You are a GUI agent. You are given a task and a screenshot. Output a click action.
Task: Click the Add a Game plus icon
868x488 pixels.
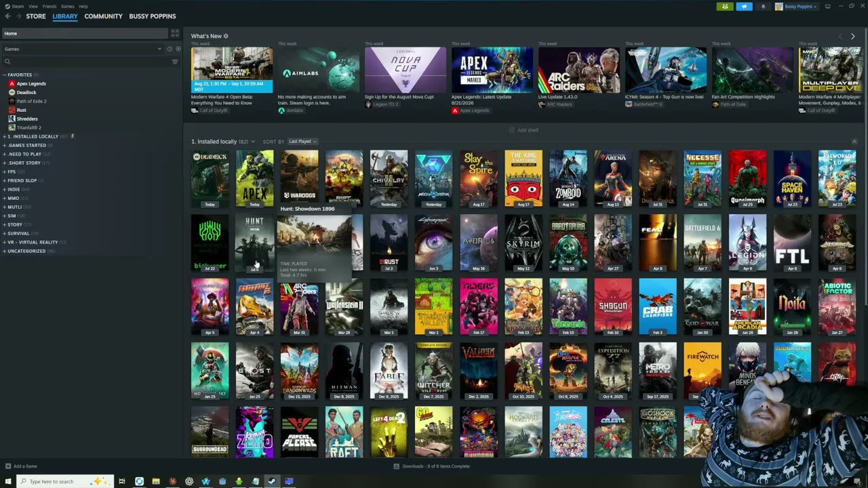[x=8, y=466]
